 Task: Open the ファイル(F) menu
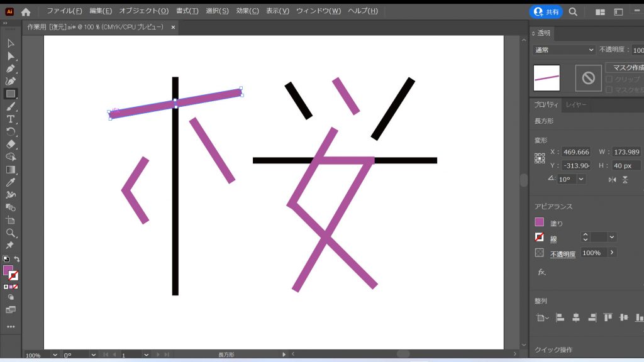point(64,11)
